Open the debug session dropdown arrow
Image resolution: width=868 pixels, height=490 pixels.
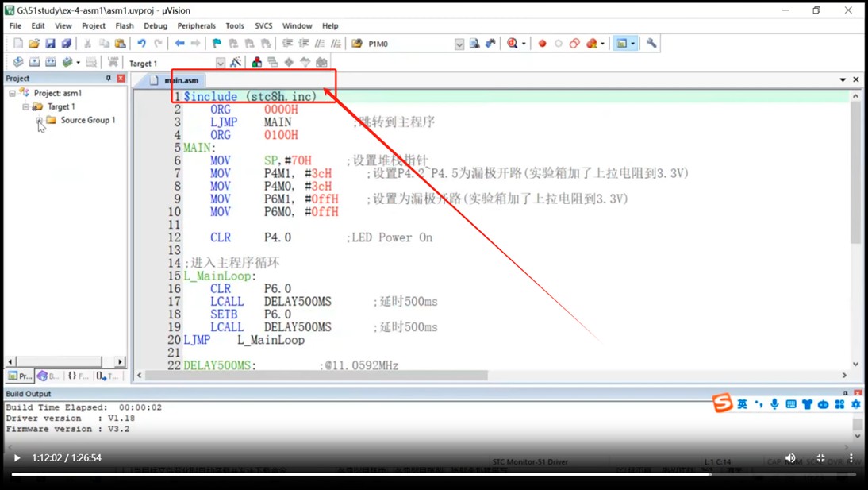coord(524,44)
